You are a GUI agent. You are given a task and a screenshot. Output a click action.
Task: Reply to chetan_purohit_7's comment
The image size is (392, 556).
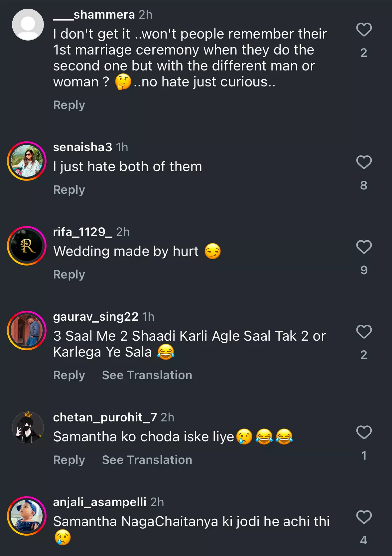pyautogui.click(x=69, y=460)
